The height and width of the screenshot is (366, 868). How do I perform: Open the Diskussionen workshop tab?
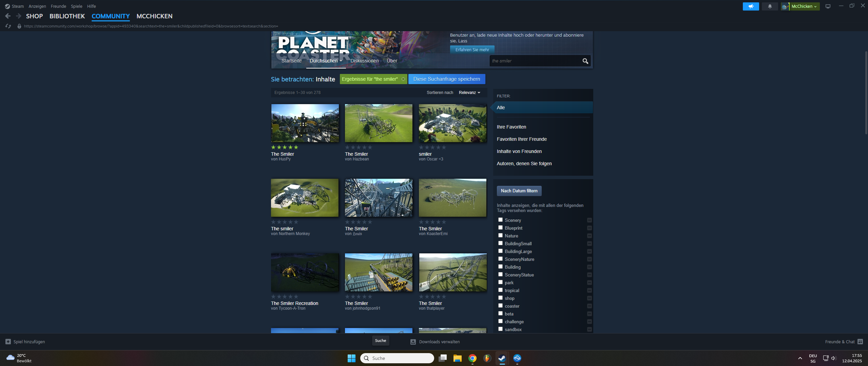365,61
